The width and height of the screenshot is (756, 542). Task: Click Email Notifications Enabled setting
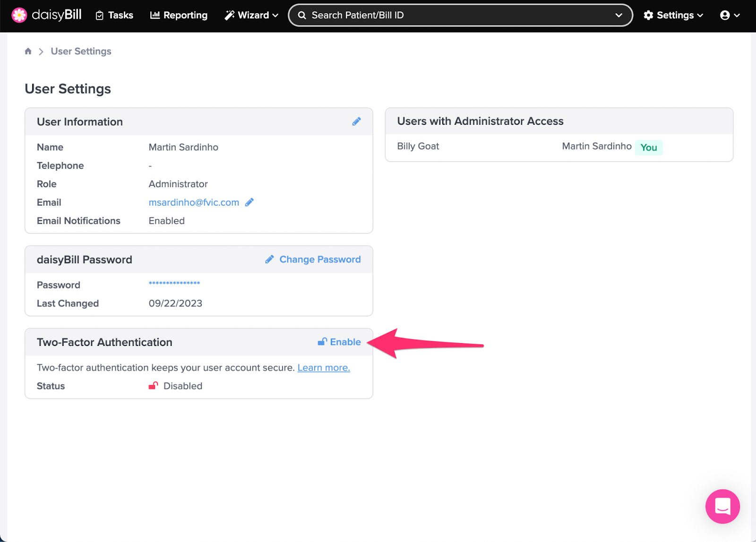166,220
